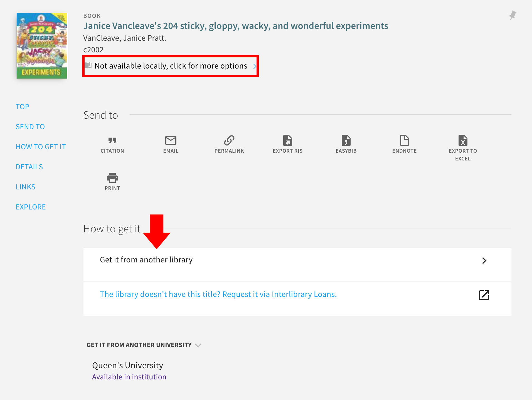Open more options for unavailable item
Screen dimensions: 532x400
click(x=171, y=66)
